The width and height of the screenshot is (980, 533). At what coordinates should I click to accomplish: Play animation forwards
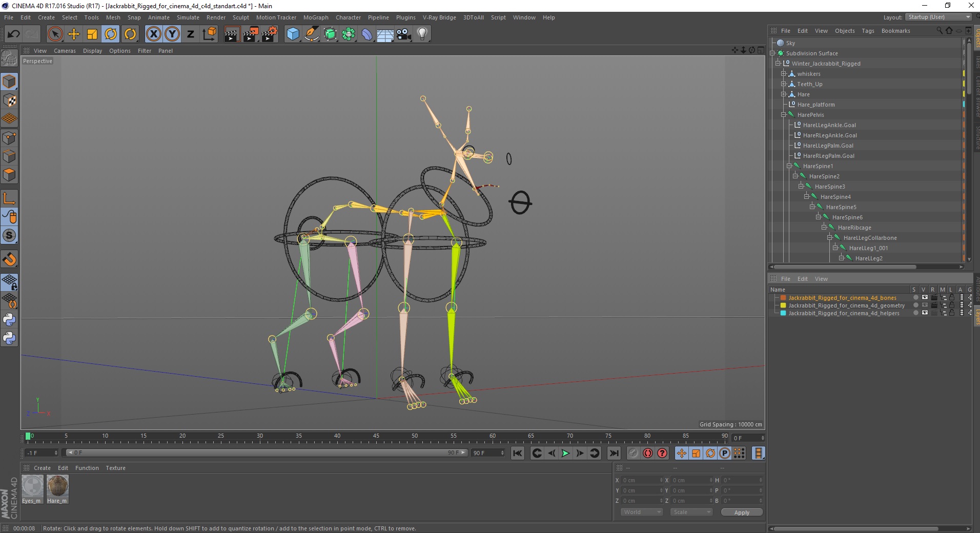coord(565,453)
